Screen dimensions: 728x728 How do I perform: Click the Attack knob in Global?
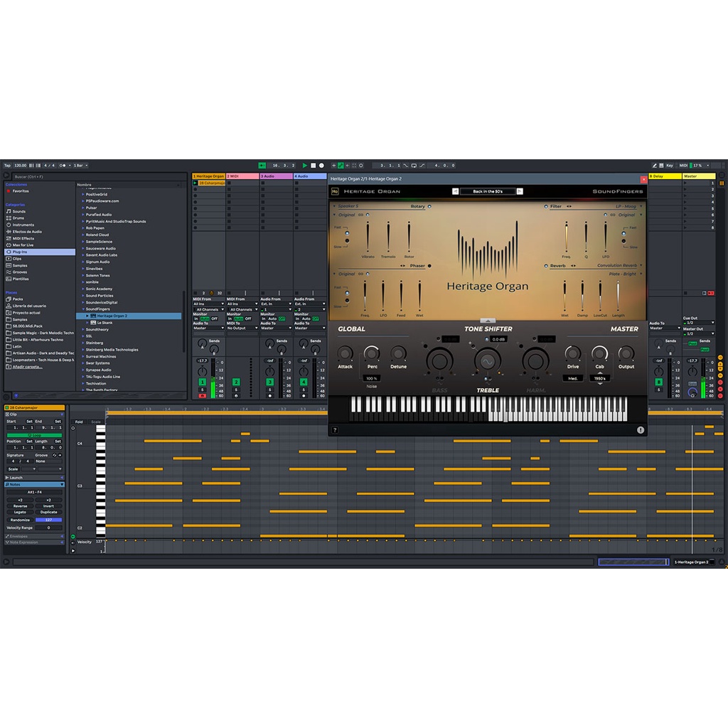345,354
